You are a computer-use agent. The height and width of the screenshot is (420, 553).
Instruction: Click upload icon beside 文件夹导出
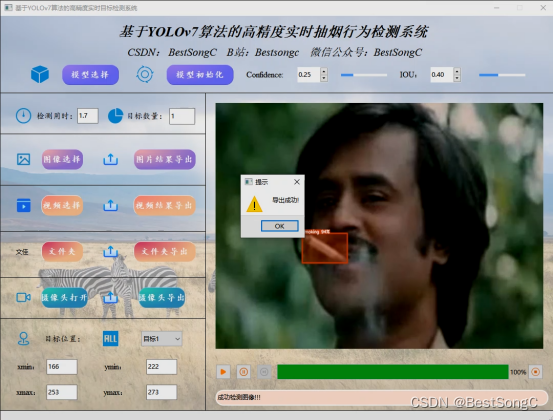click(110, 251)
